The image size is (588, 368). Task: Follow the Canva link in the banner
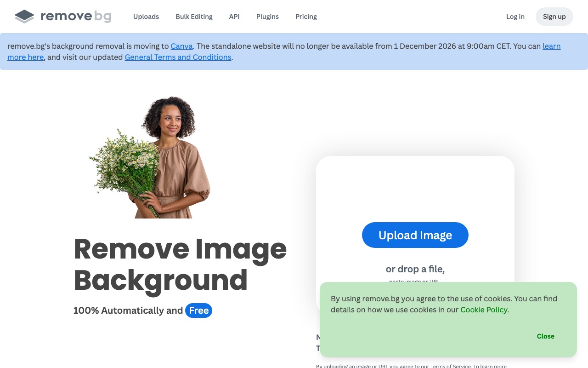(x=182, y=46)
